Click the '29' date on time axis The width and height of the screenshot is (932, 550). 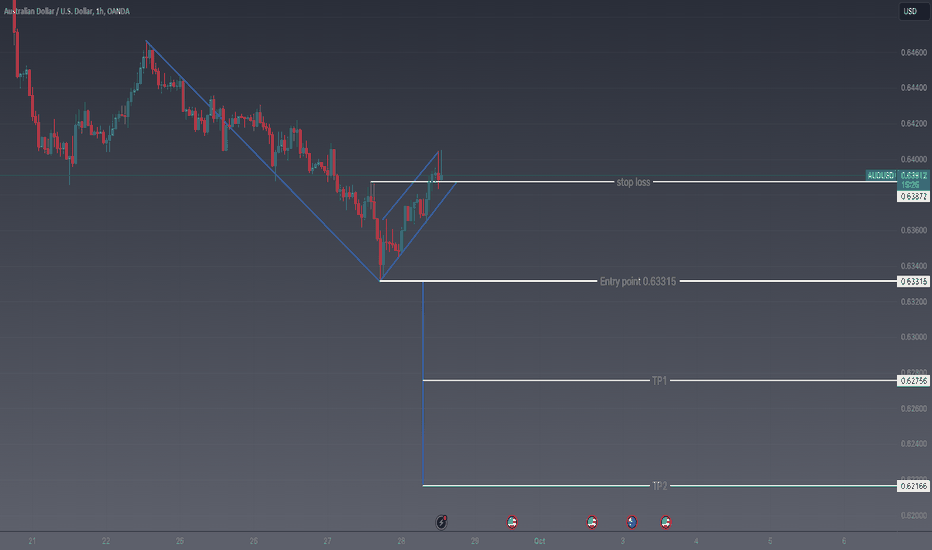(475, 541)
